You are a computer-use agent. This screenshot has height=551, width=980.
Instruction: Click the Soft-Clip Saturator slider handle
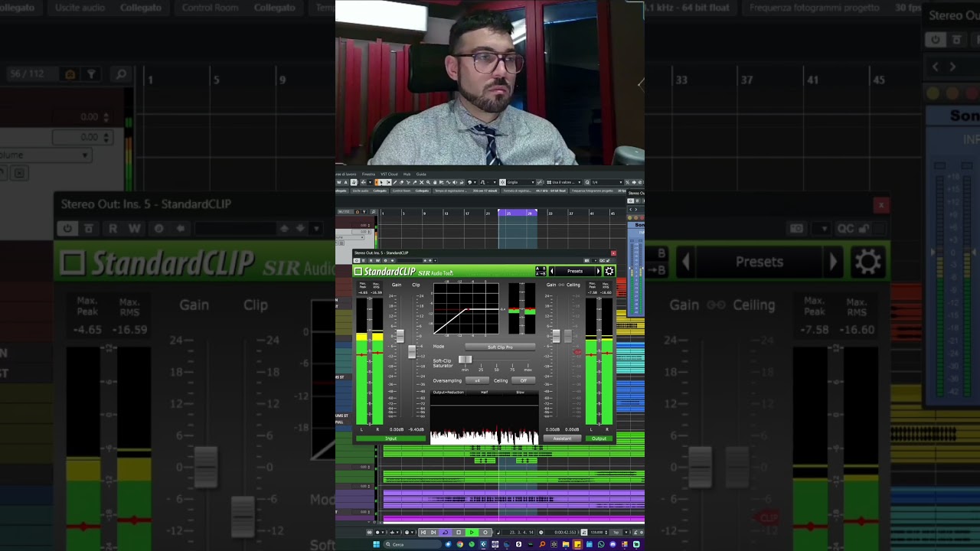pyautogui.click(x=465, y=360)
